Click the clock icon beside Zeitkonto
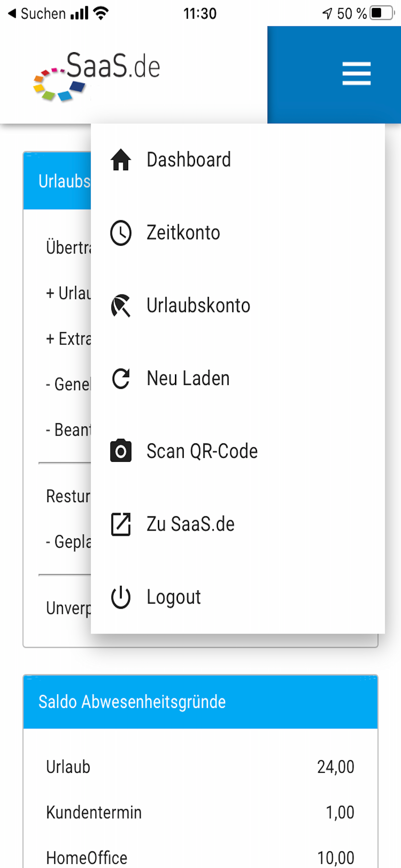 pos(121,233)
